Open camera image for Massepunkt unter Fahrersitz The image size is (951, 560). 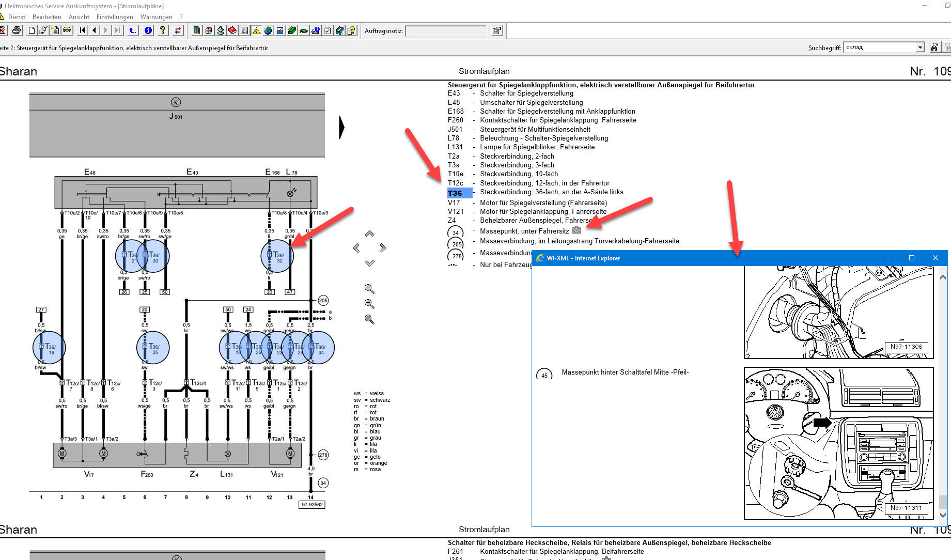coord(576,230)
